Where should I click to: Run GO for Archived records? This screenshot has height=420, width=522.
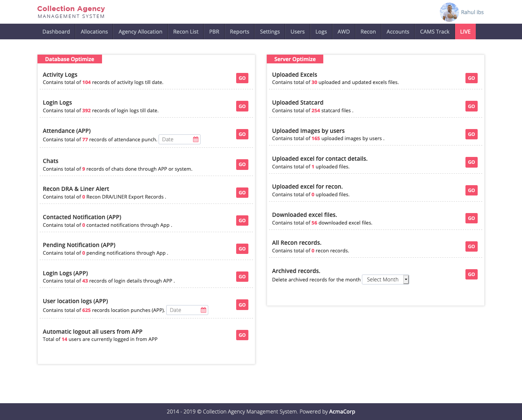tap(471, 274)
